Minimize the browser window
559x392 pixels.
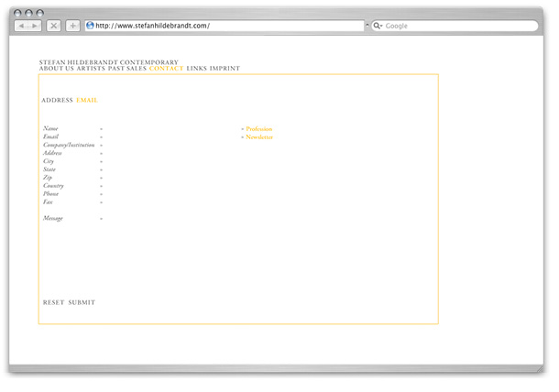29,13
